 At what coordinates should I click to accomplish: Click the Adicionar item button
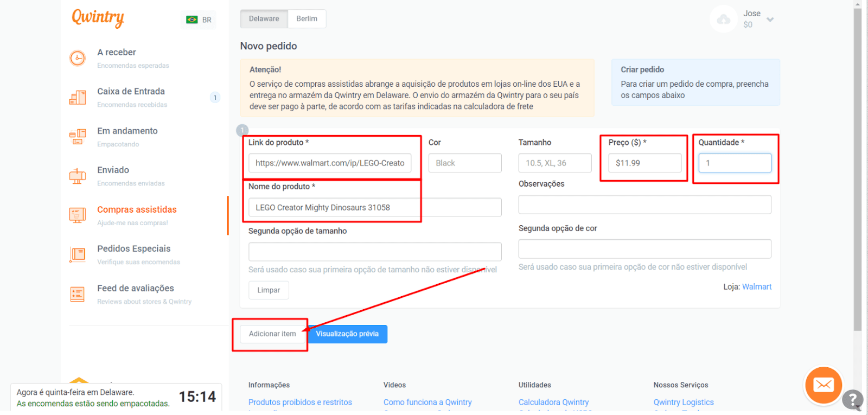(272, 334)
